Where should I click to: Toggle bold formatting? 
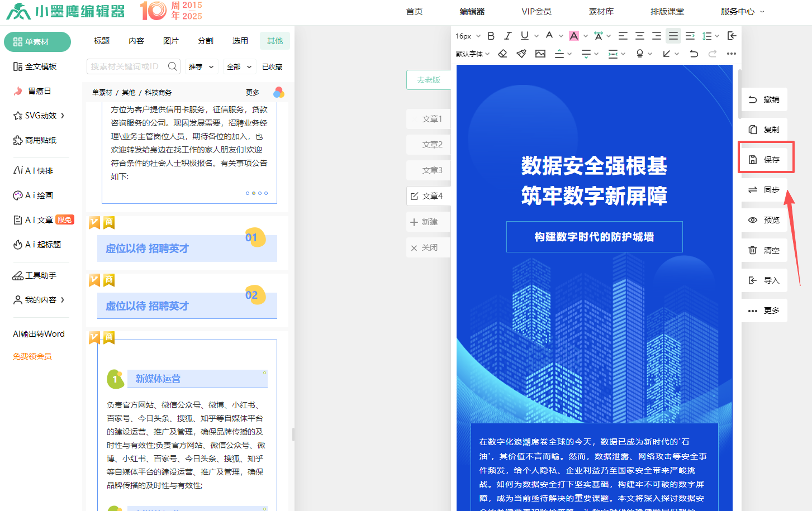491,36
